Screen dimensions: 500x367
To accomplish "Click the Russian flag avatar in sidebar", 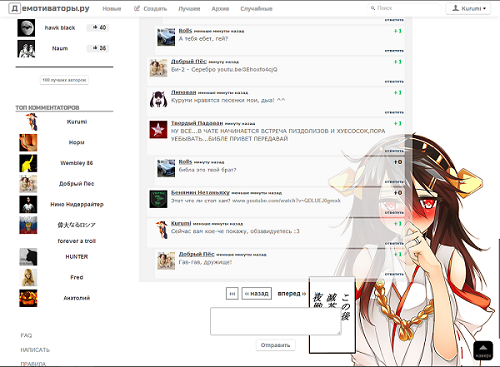I will point(28,225).
